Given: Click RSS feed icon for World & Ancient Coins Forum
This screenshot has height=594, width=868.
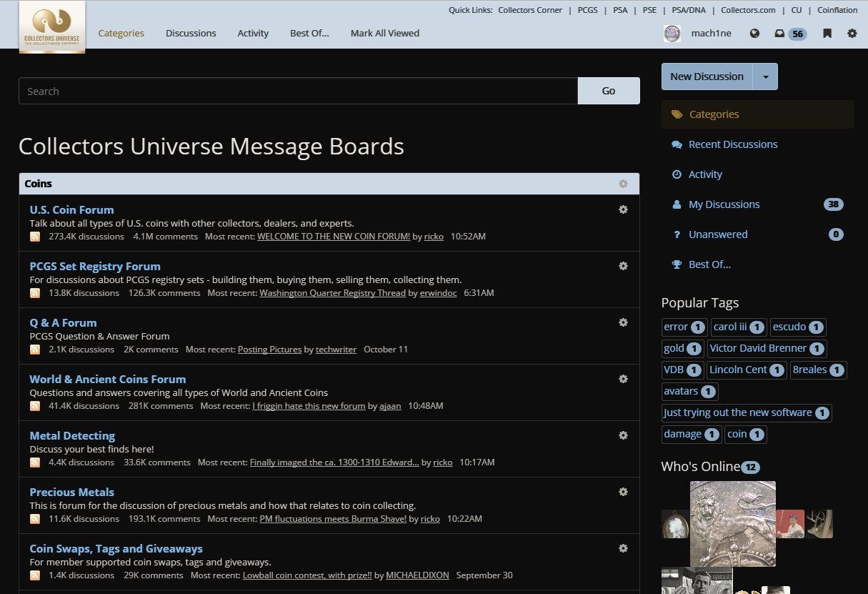Looking at the screenshot, I should (x=35, y=406).
